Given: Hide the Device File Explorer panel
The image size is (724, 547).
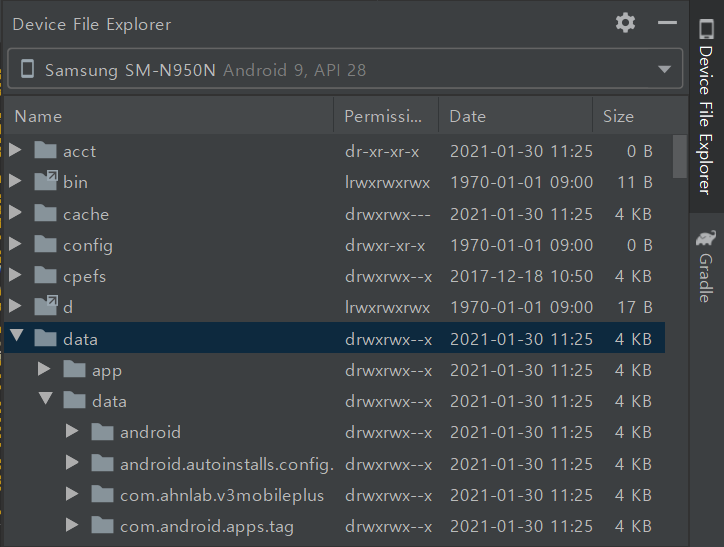Looking at the screenshot, I should tap(667, 23).
